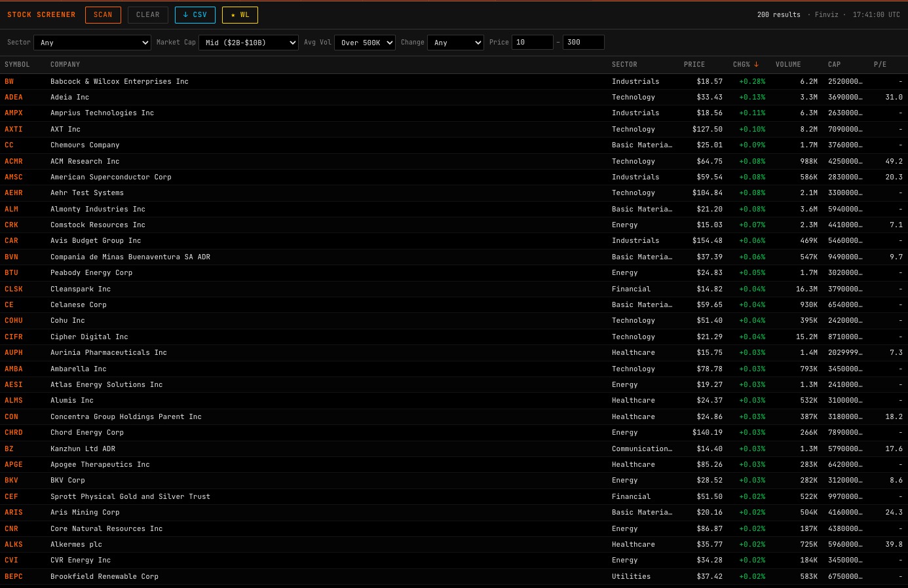
Task: Select company name Aurinia Pharmaceuticals Inc
Action: click(x=109, y=353)
